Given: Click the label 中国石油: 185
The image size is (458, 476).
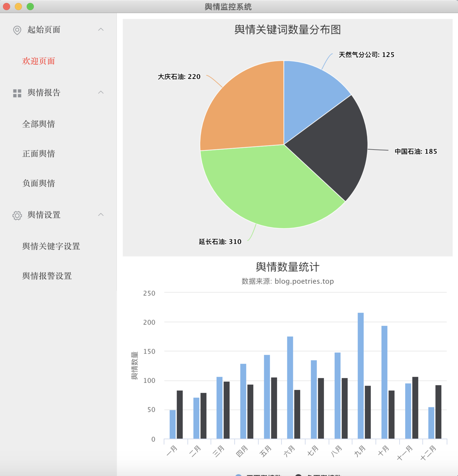Looking at the screenshot, I should [416, 152].
